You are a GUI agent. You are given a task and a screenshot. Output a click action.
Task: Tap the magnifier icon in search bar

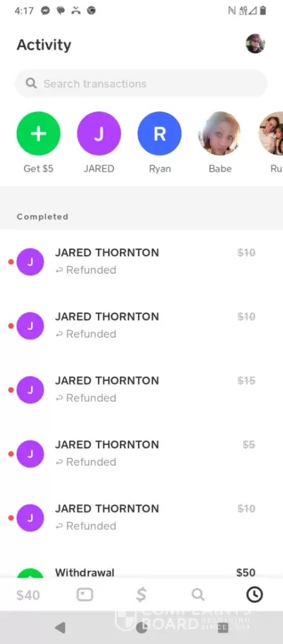tap(31, 83)
